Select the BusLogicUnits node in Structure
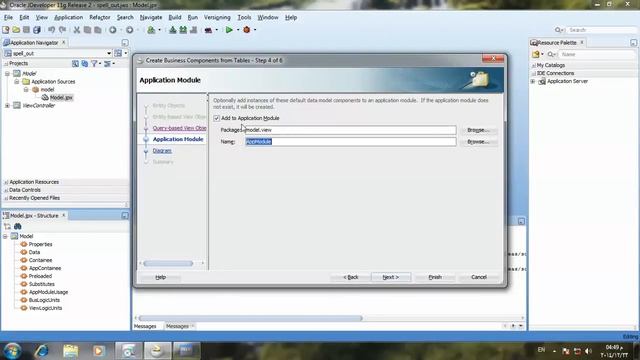Image resolution: width=640 pixels, height=360 pixels. pos(44,300)
